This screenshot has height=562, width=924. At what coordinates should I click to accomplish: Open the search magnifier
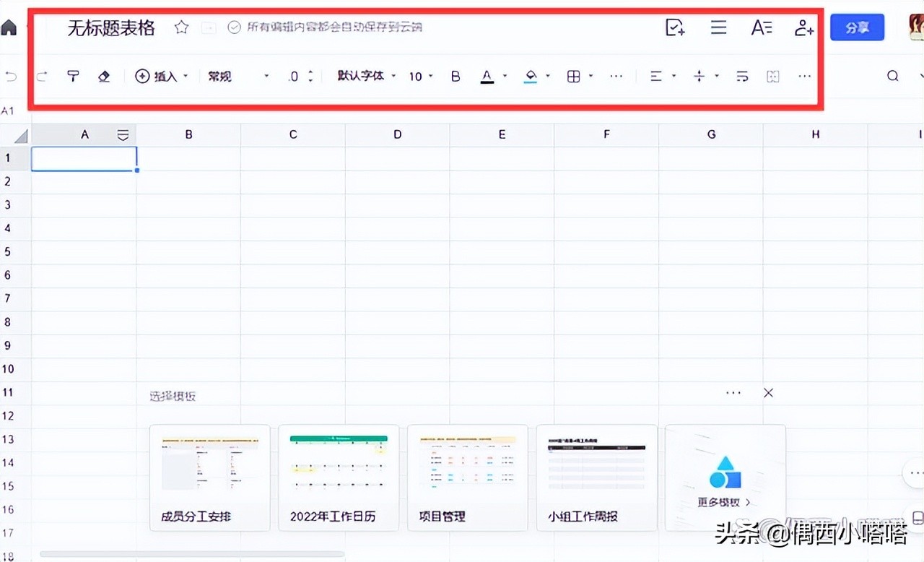click(x=893, y=76)
